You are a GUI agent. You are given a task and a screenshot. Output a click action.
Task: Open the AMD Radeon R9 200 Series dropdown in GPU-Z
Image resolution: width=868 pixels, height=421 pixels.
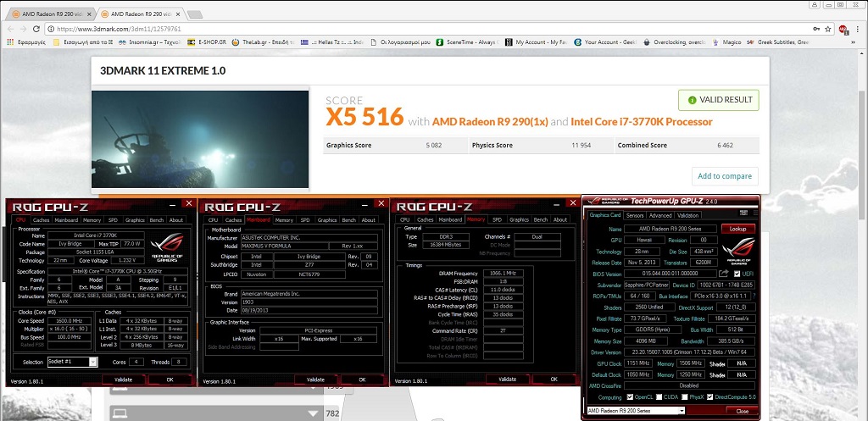tap(636, 411)
